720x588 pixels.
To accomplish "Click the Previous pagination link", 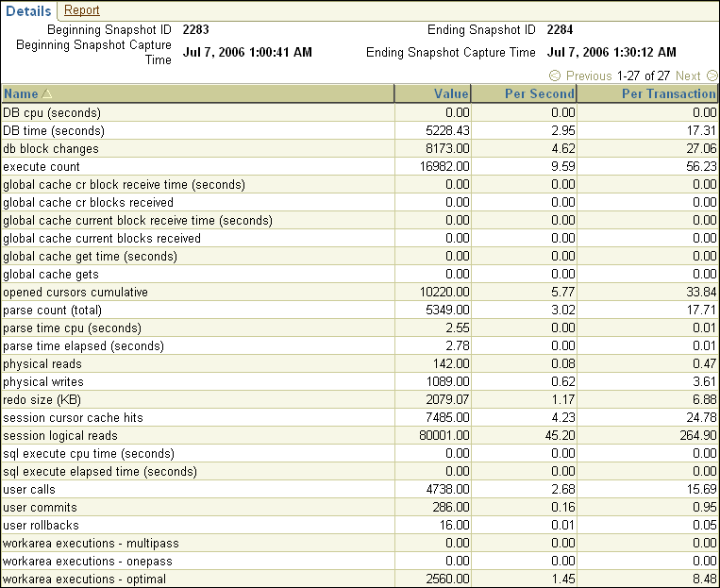I will 589,76.
